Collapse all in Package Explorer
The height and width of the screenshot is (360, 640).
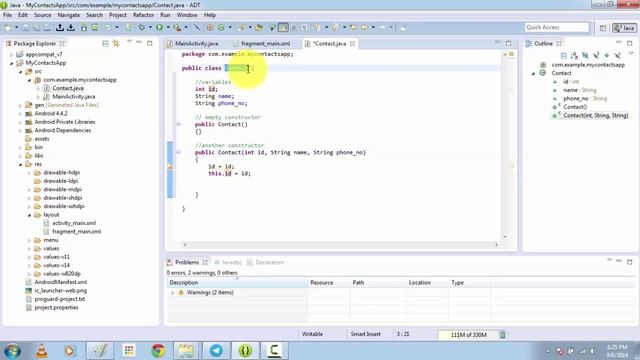click(105, 43)
